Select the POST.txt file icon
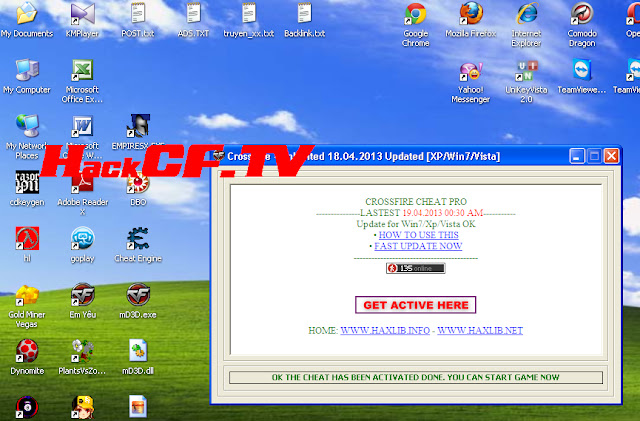The image size is (640, 421). [x=138, y=20]
